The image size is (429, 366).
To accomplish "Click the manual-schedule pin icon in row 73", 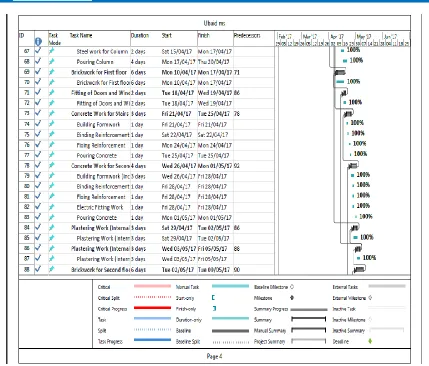I will pyautogui.click(x=51, y=114).
